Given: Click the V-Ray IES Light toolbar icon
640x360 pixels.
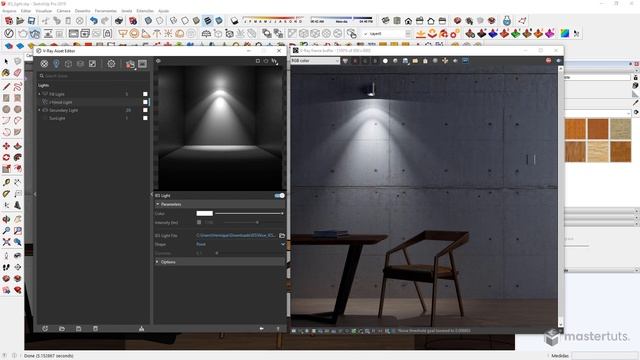Looking at the screenshot, I should click(x=157, y=33).
